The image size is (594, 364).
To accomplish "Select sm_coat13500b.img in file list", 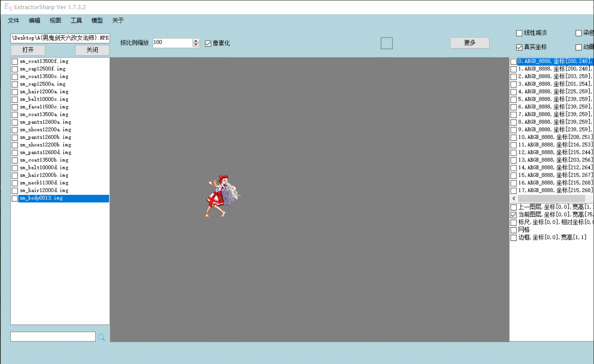I will click(x=44, y=160).
